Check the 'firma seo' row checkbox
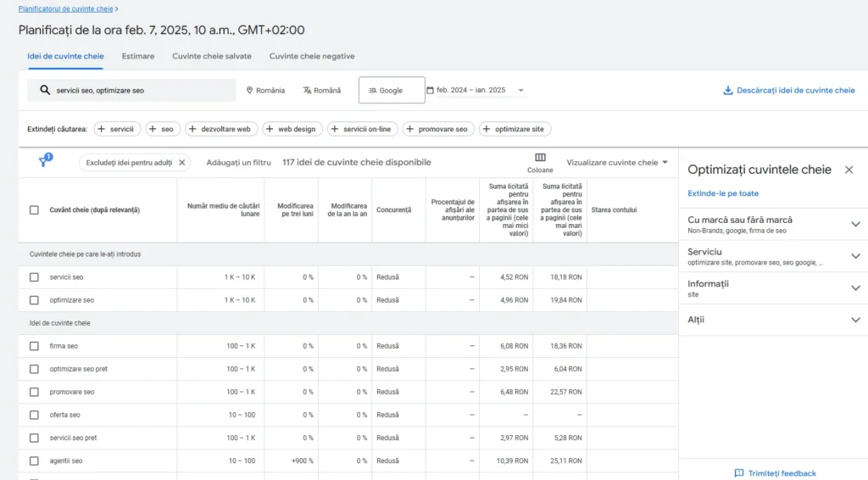 point(34,346)
